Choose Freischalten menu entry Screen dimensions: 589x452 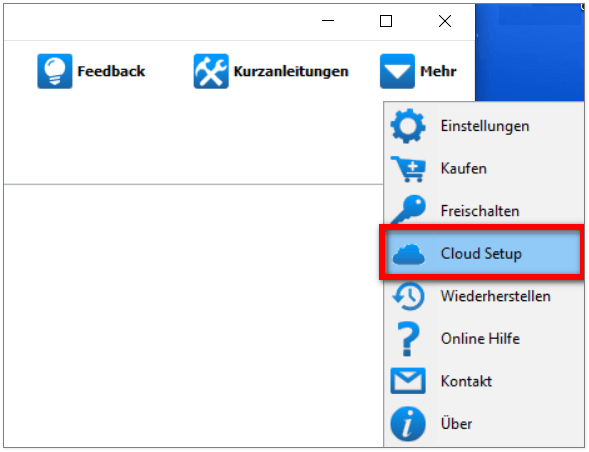pyautogui.click(x=485, y=211)
